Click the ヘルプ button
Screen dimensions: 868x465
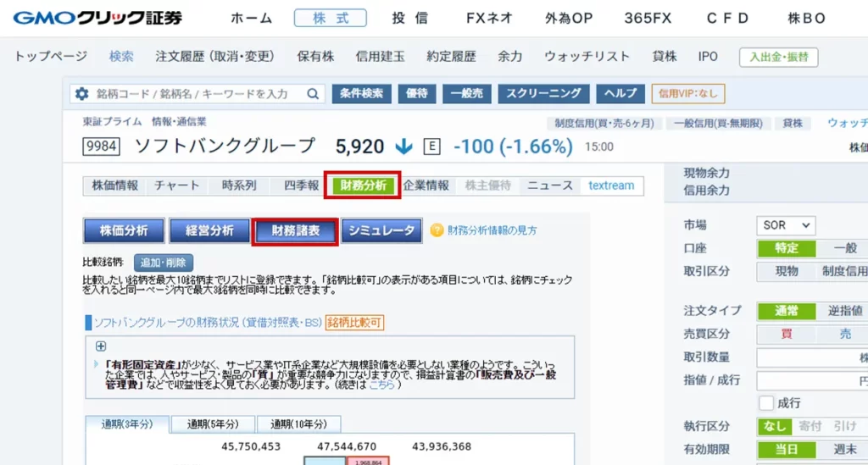[620, 93]
